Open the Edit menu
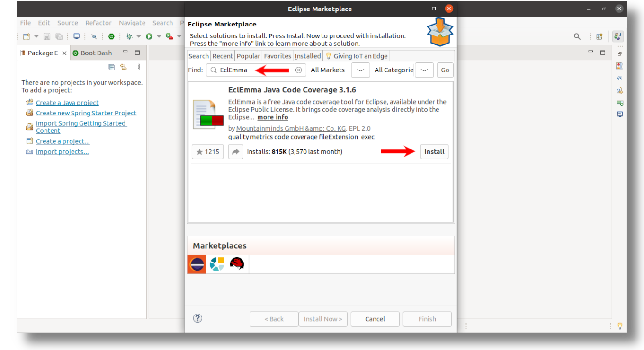Image resolution: width=644 pixels, height=350 pixels. [44, 23]
